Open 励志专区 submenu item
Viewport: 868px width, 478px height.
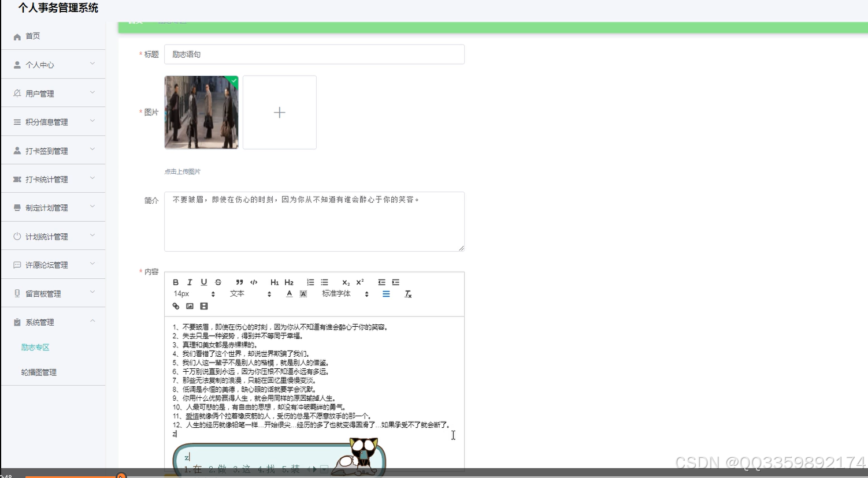[x=35, y=347]
